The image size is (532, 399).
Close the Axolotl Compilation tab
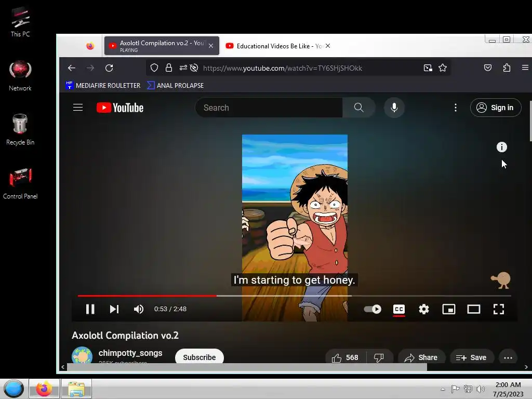[x=211, y=46]
